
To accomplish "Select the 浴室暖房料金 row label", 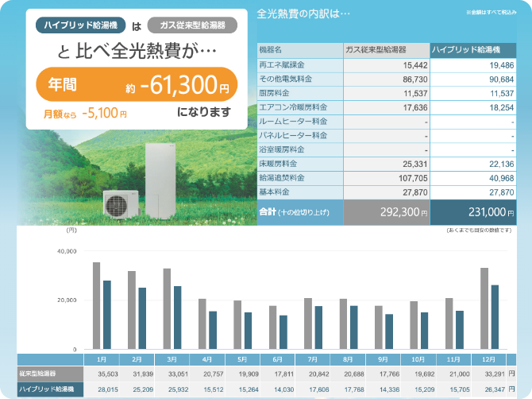I will tap(282, 149).
